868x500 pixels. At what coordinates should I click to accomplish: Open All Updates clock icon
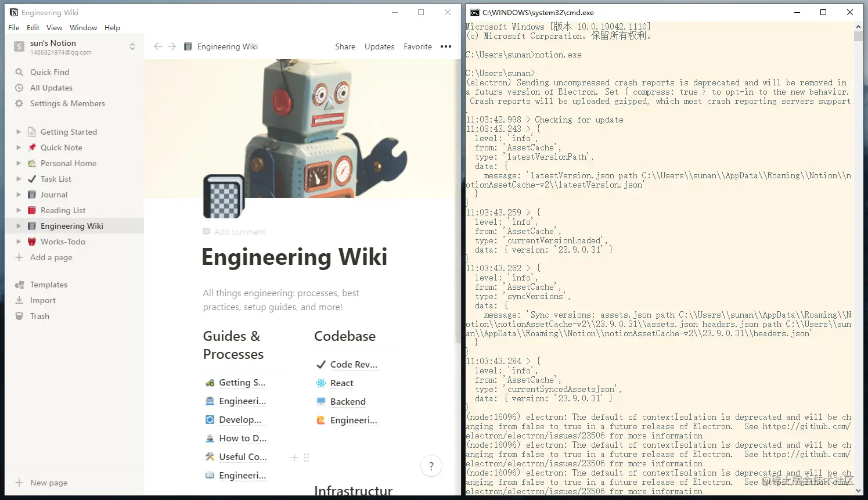coord(19,88)
